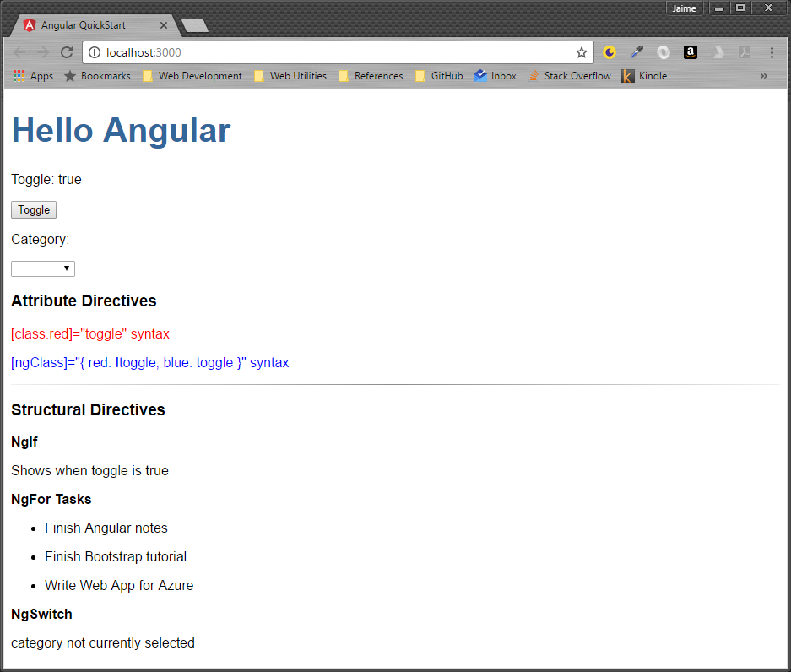Click 'Shows when toggle is true' text
The width and height of the screenshot is (791, 672).
pos(89,471)
